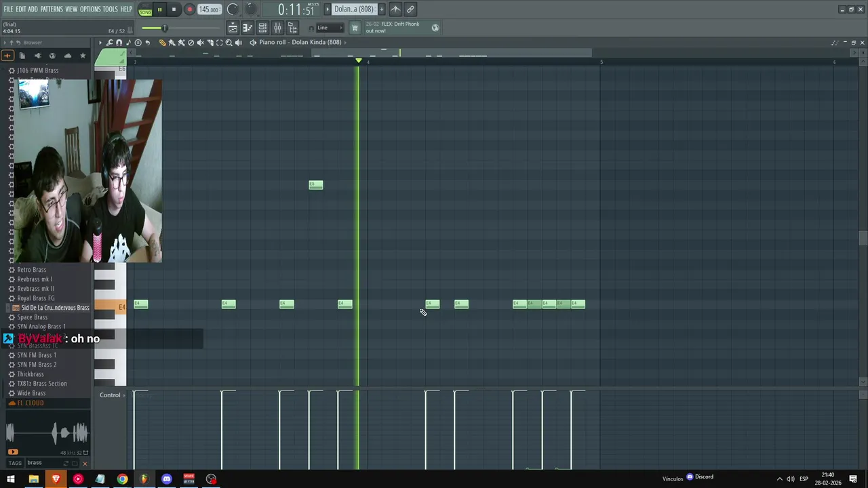Select Retro Brass preset
Screen dimensions: 868x488
pyautogui.click(x=32, y=270)
